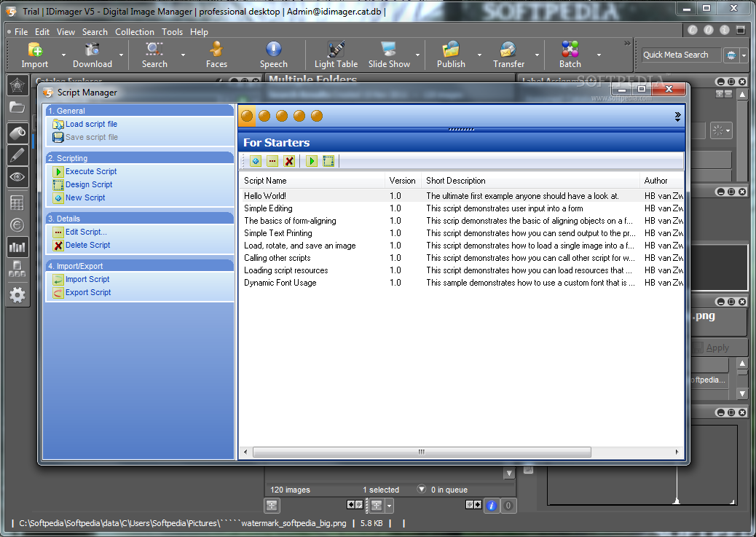
Task: Click the pencil edit icon in left sidebar
Action: pos(17,155)
